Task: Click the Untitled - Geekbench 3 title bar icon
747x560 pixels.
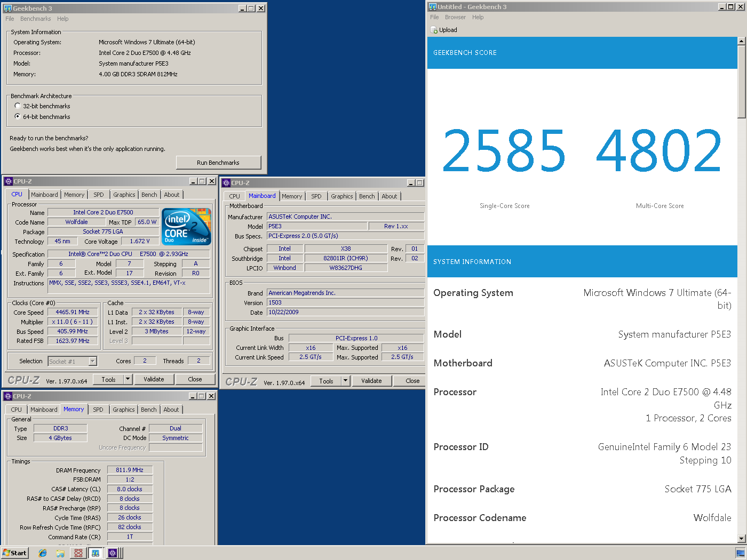Action: point(433,7)
